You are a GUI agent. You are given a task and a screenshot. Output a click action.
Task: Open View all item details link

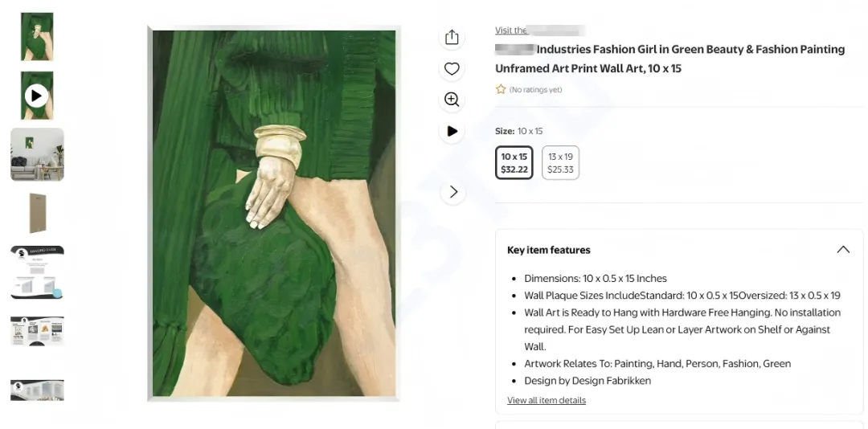click(547, 400)
